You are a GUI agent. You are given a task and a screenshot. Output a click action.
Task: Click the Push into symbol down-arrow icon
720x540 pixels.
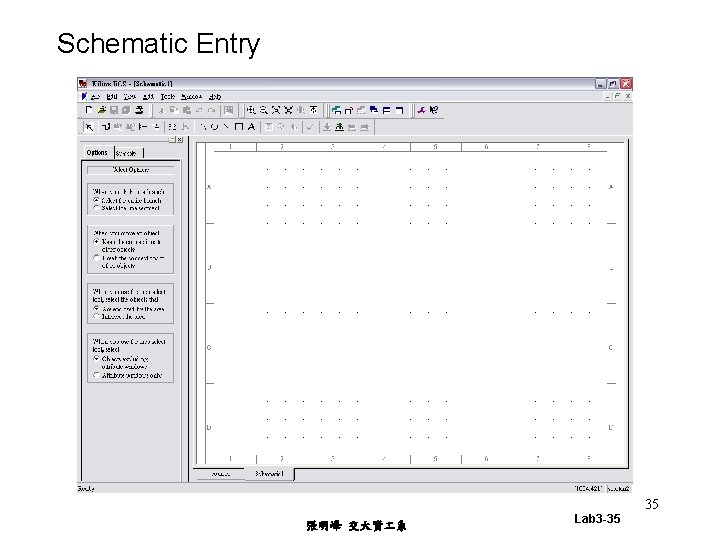326,127
